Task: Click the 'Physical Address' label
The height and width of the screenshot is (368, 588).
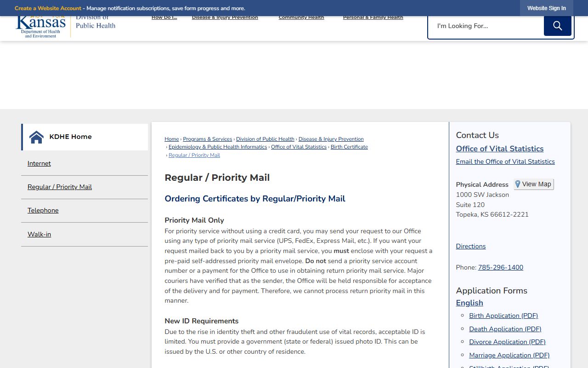Action: [482, 184]
